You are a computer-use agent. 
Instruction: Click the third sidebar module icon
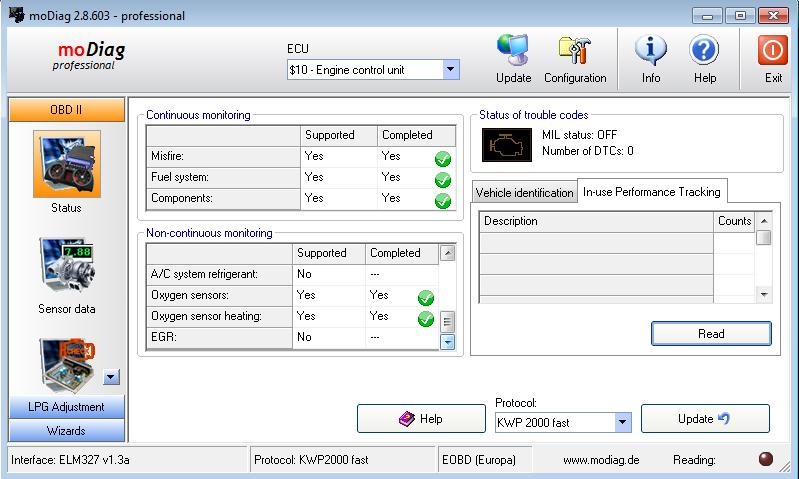66,364
